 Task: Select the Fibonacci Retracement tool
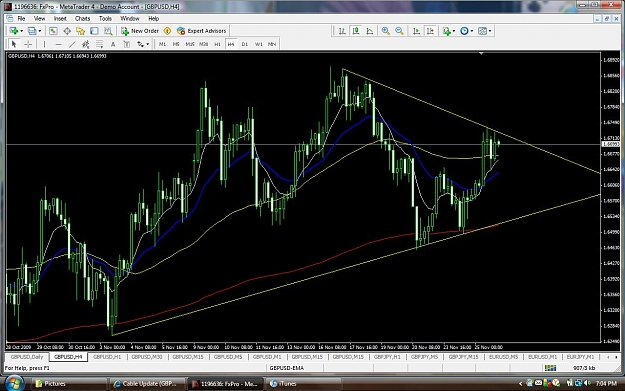point(99,44)
